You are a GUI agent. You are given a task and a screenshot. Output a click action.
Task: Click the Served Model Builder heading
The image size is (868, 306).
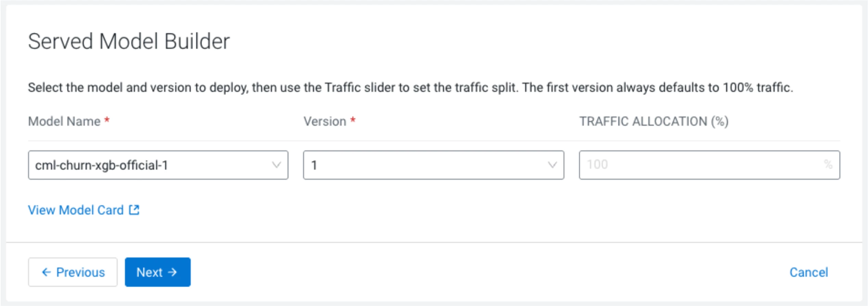(129, 41)
